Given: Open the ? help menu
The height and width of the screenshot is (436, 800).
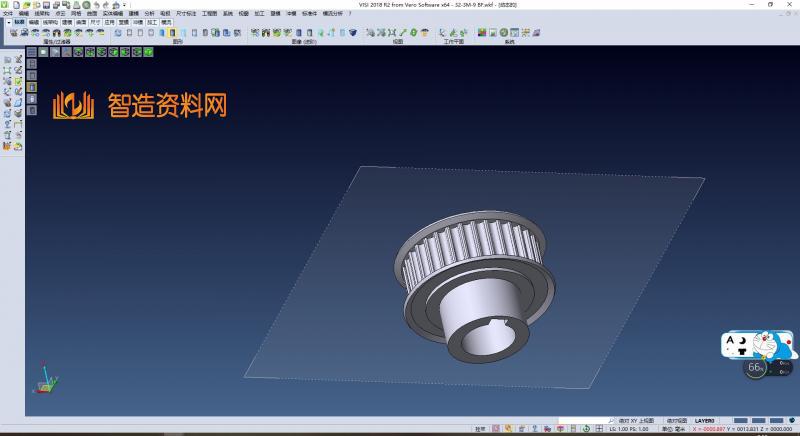Looking at the screenshot, I should (x=350, y=14).
